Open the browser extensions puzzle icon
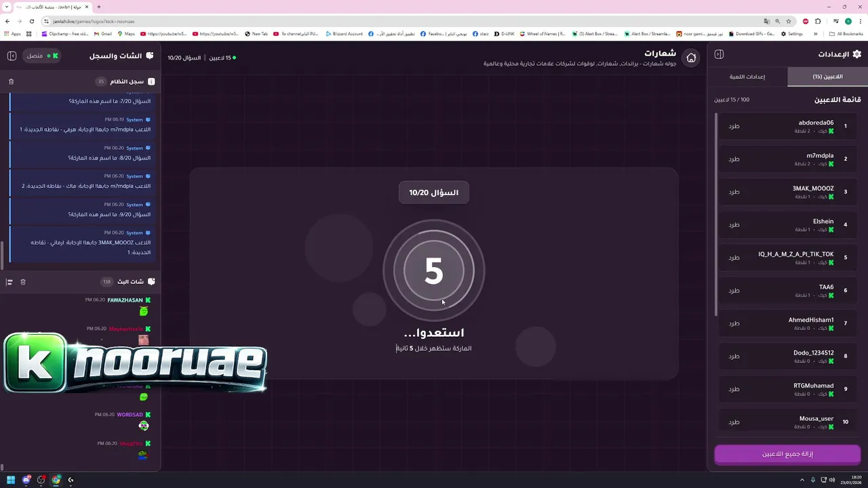868x488 pixels. [818, 21]
